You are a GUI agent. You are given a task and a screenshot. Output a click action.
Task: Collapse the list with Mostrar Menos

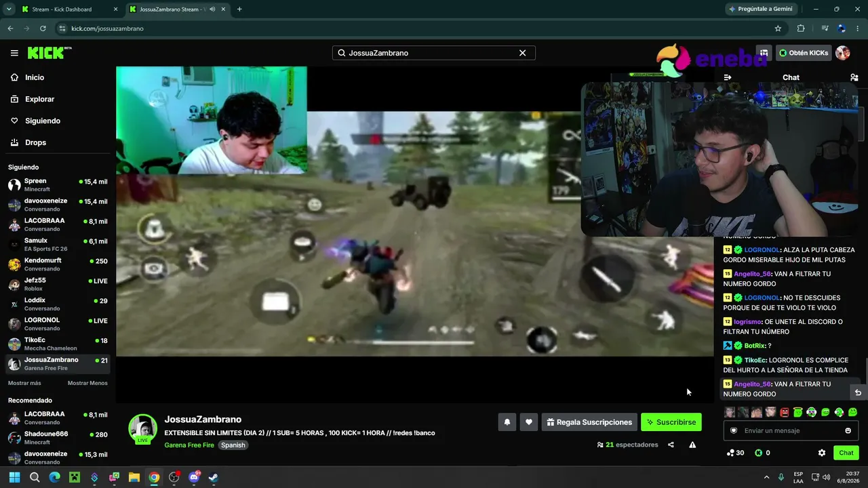pos(87,383)
